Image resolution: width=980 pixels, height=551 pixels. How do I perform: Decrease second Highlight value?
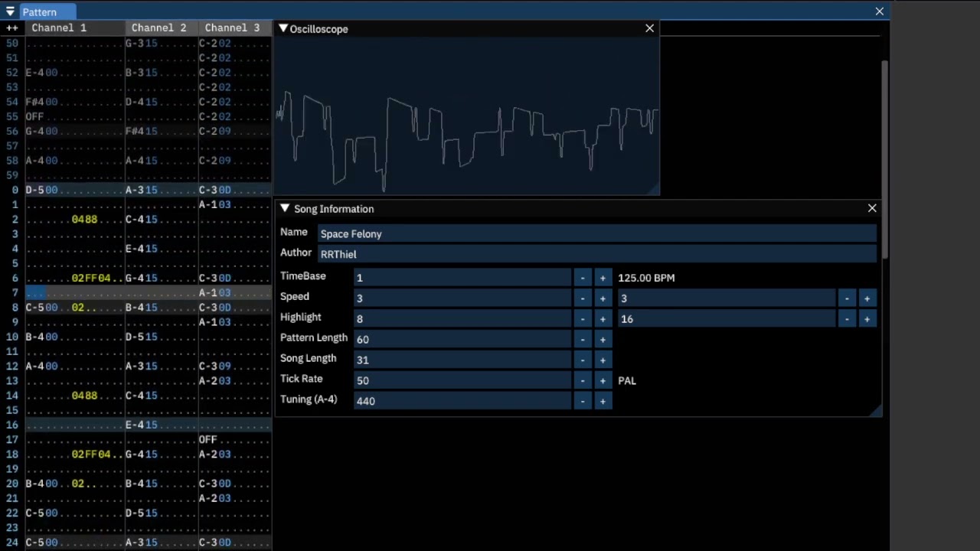[847, 319]
